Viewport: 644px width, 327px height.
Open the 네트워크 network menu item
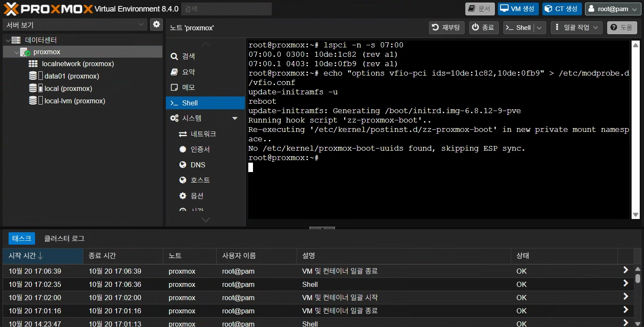pyautogui.click(x=206, y=134)
